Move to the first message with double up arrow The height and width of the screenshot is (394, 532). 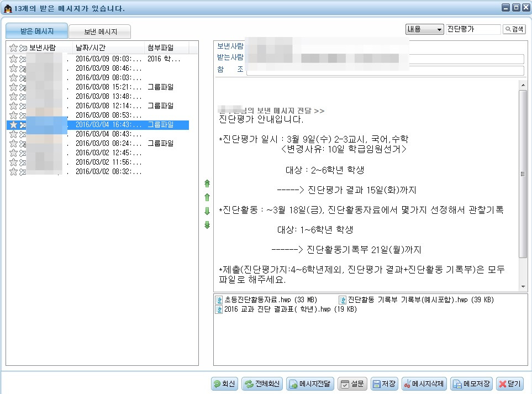tap(207, 183)
